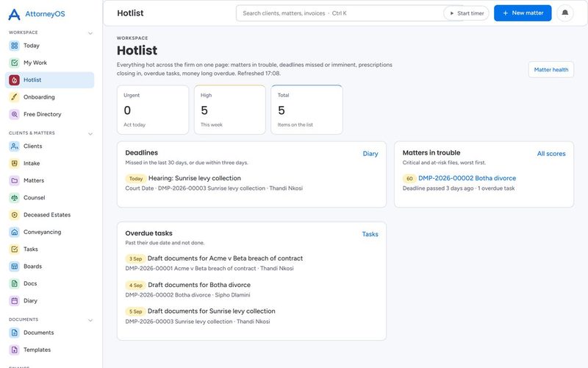
Task: Open the Documents page icon
Action: (14, 333)
